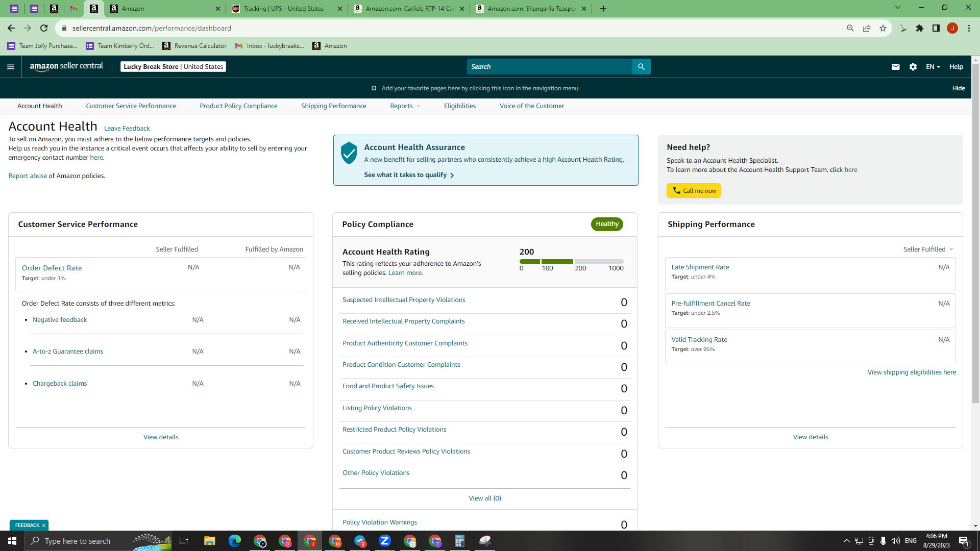Click the Report abuse link

click(28, 176)
